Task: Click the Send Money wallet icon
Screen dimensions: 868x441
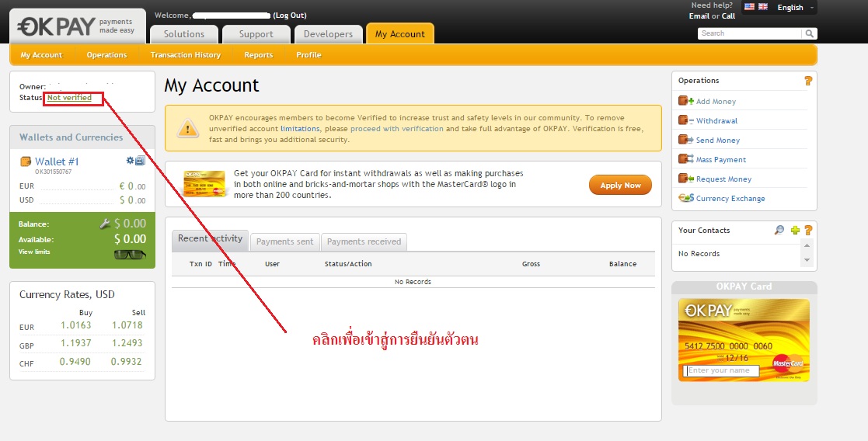Action: [x=686, y=140]
